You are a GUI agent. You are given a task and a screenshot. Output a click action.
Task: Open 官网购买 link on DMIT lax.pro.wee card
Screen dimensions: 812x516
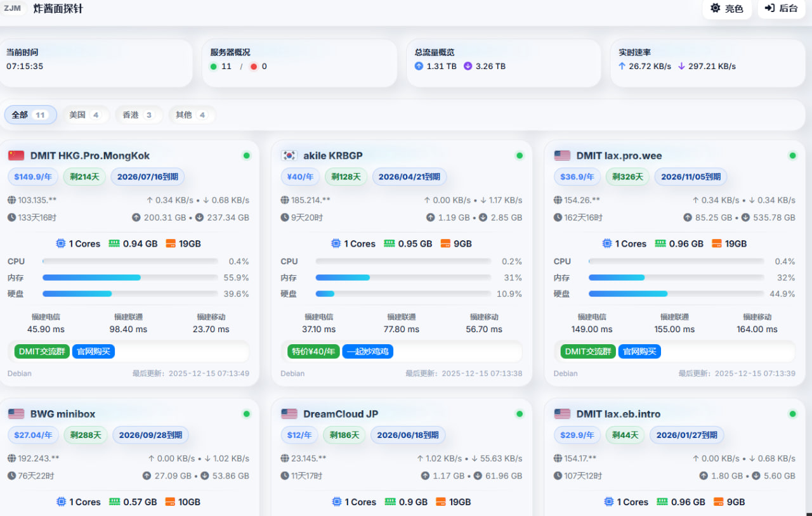coord(639,351)
